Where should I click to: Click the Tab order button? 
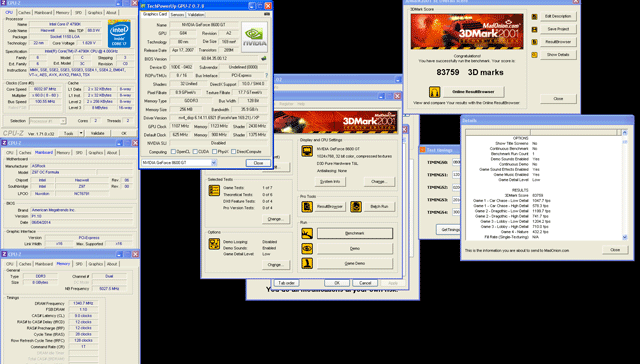click(x=286, y=283)
